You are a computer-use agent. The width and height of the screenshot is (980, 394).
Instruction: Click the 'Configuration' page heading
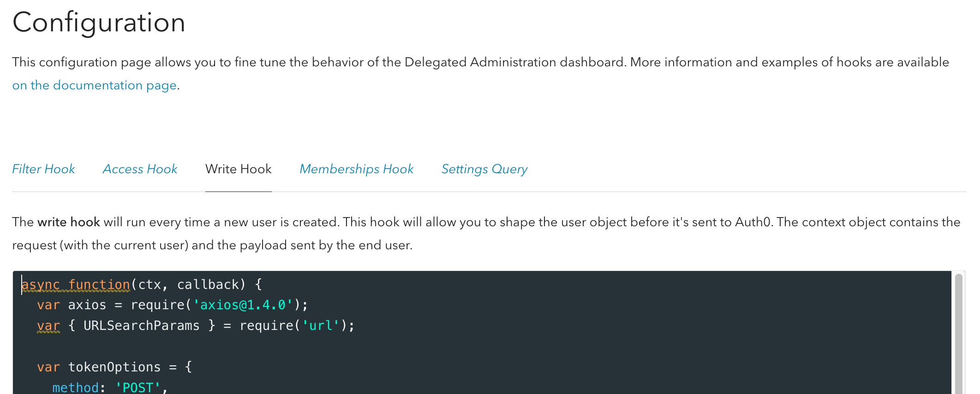click(99, 22)
